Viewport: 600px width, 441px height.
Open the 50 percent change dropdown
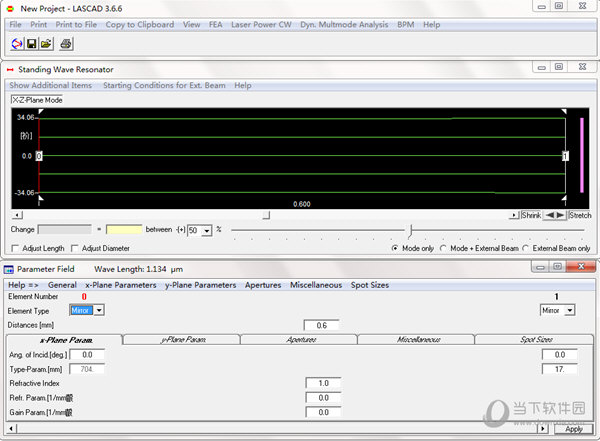(x=207, y=231)
